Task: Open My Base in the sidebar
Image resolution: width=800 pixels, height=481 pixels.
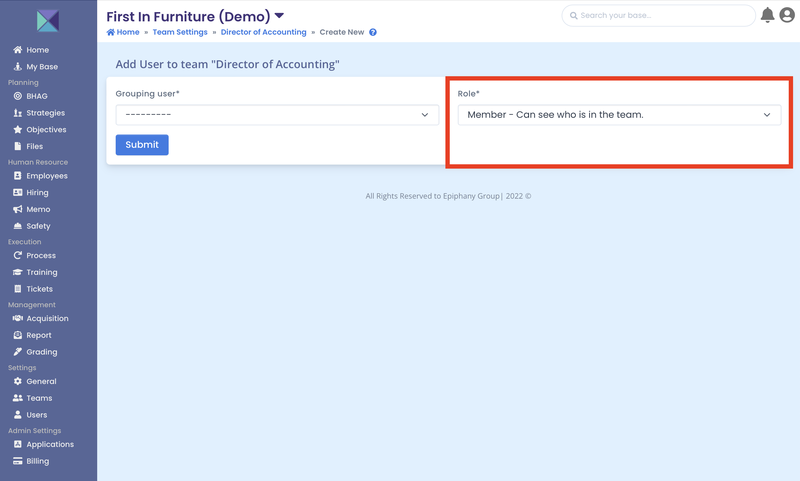Action: coord(42,66)
